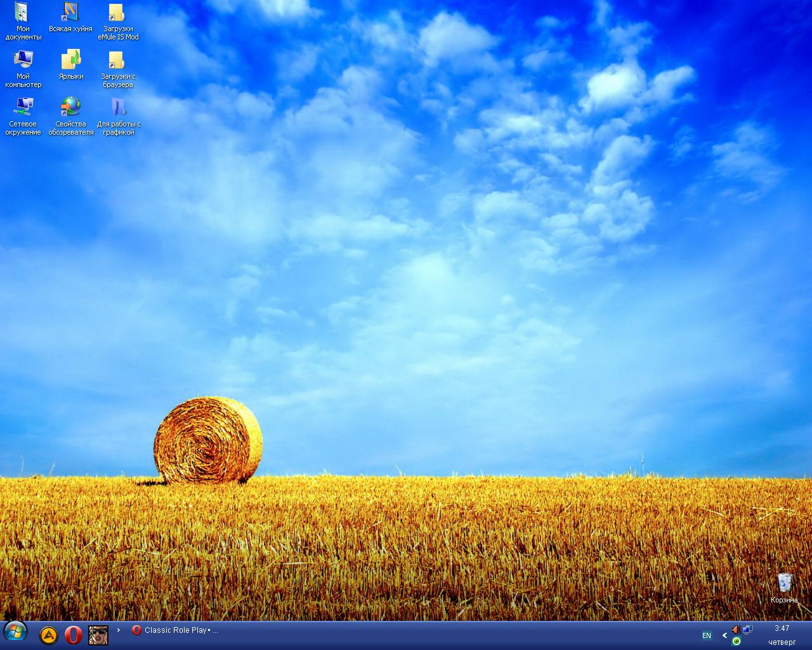The width and height of the screenshot is (812, 650).
Task: Expand the quick launch overflow chevron
Action: pos(119,630)
